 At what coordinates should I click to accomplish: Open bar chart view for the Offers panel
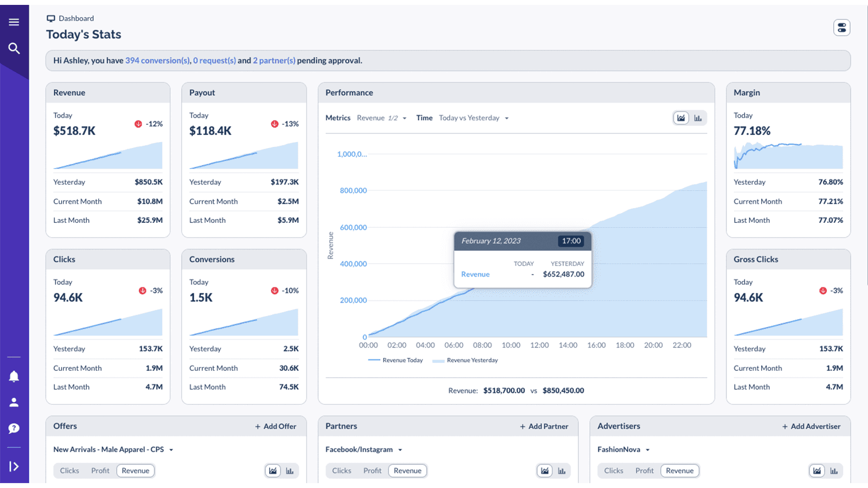click(x=291, y=471)
